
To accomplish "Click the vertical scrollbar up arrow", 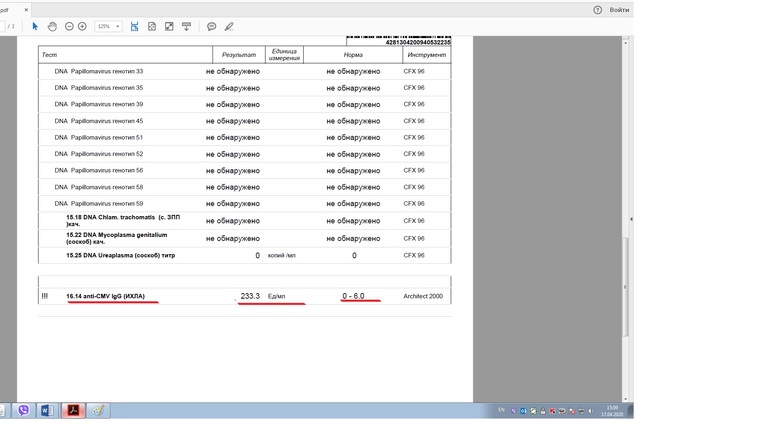I will 625,42.
